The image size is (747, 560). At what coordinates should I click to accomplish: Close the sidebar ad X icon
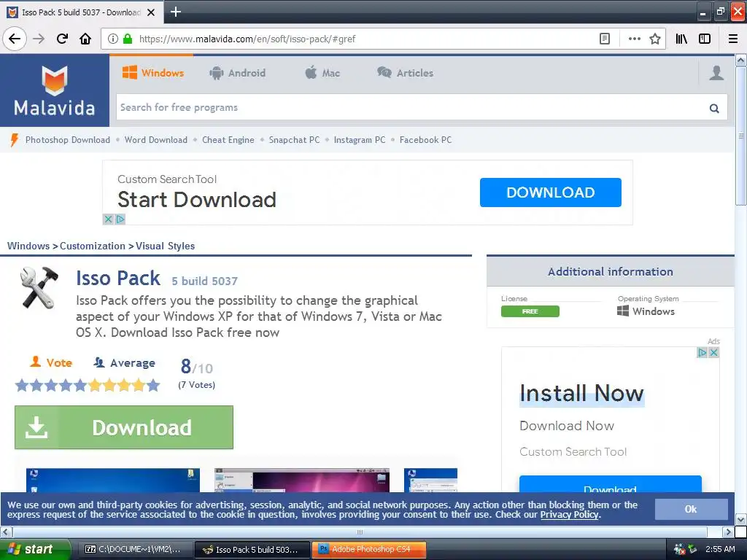point(713,352)
